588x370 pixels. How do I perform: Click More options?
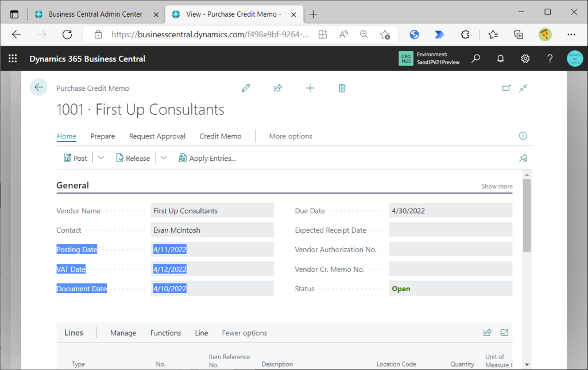point(291,136)
